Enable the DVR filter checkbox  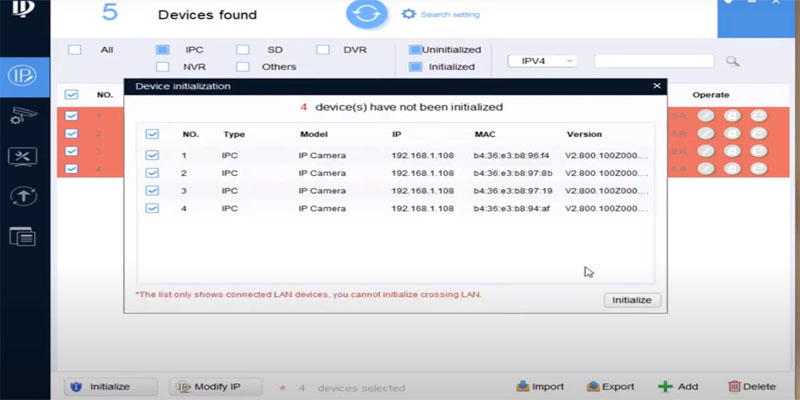click(323, 49)
